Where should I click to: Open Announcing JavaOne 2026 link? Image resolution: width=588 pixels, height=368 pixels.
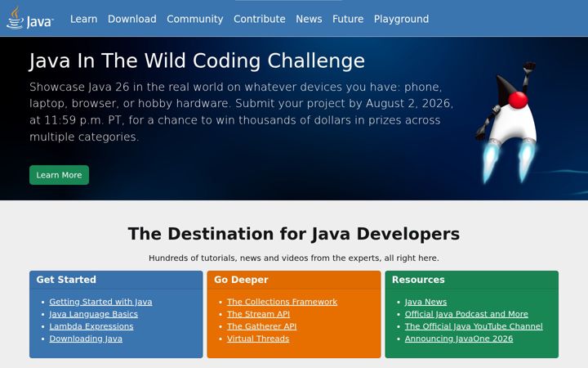click(x=459, y=339)
